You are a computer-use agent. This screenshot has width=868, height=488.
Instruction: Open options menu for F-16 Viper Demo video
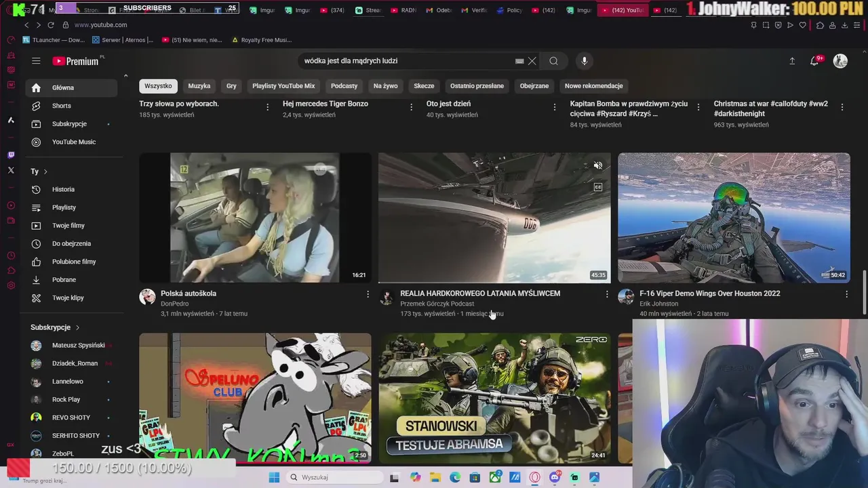pos(846,294)
